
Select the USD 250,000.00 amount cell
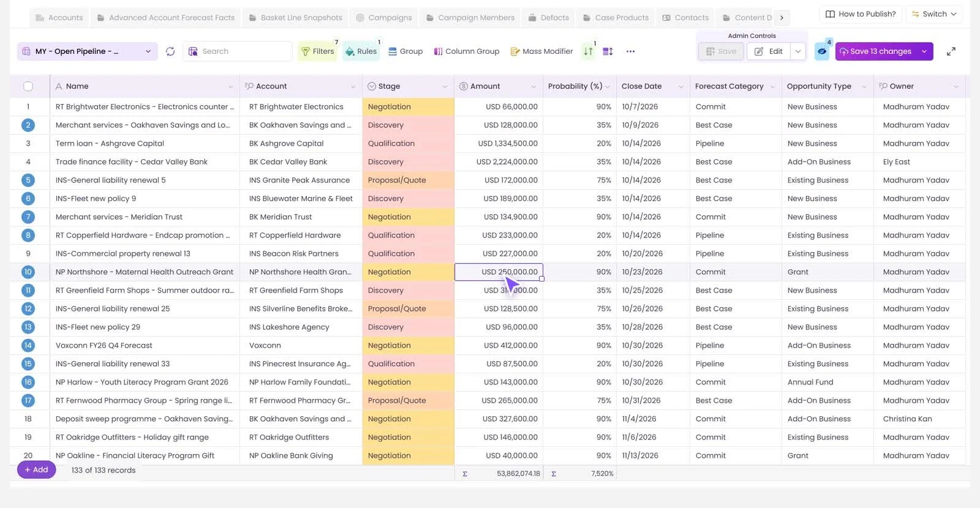pyautogui.click(x=499, y=272)
